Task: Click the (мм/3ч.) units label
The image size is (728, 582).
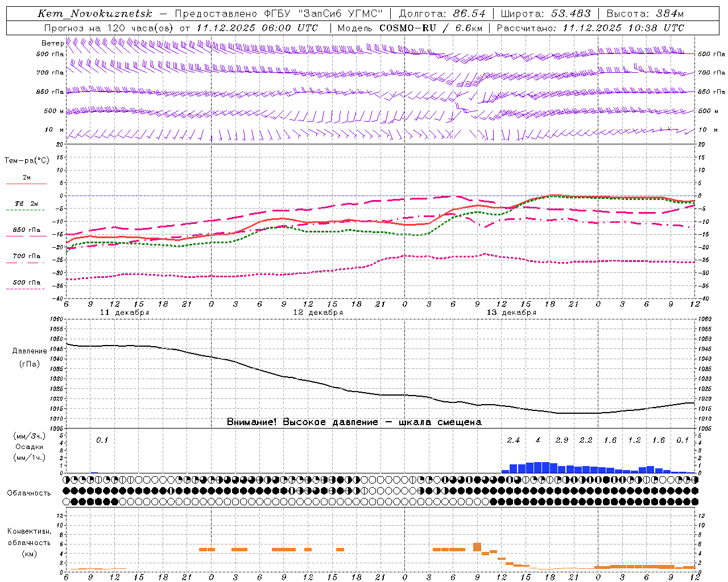Action: pos(30,436)
